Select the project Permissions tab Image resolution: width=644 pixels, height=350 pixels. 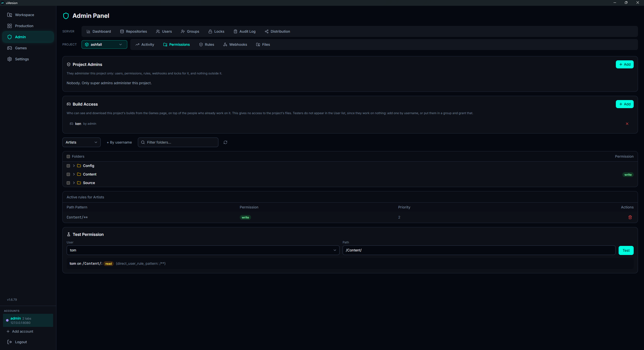click(x=177, y=45)
